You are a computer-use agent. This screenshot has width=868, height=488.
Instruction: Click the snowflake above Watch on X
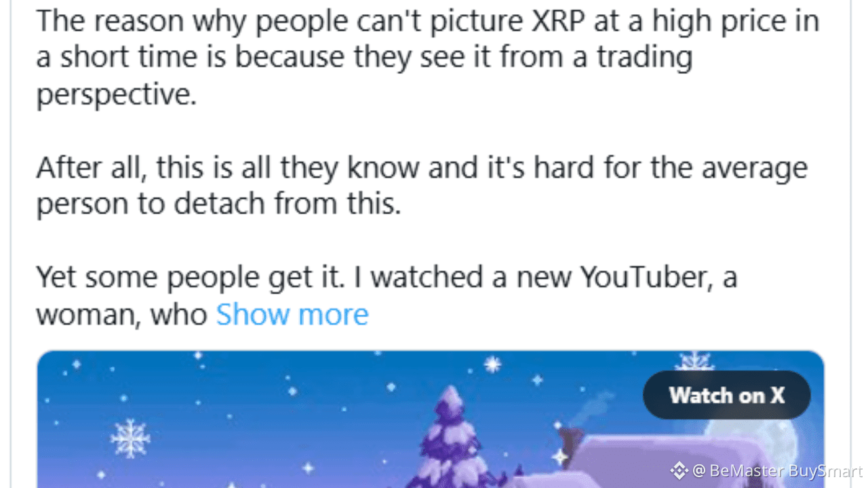tap(694, 360)
